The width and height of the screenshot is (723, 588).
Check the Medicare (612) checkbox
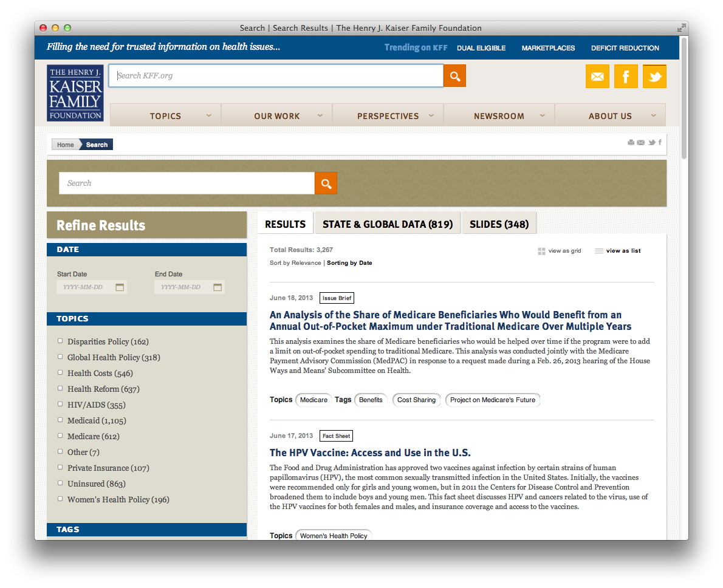point(60,436)
